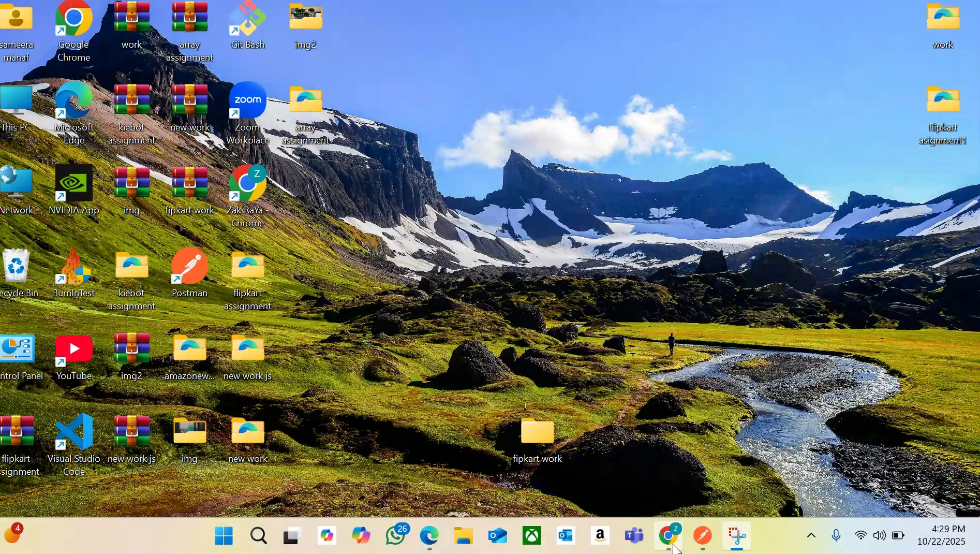980x554 pixels.
Task: Open Visual Studio Code desktop shortcut
Action: [x=73, y=445]
